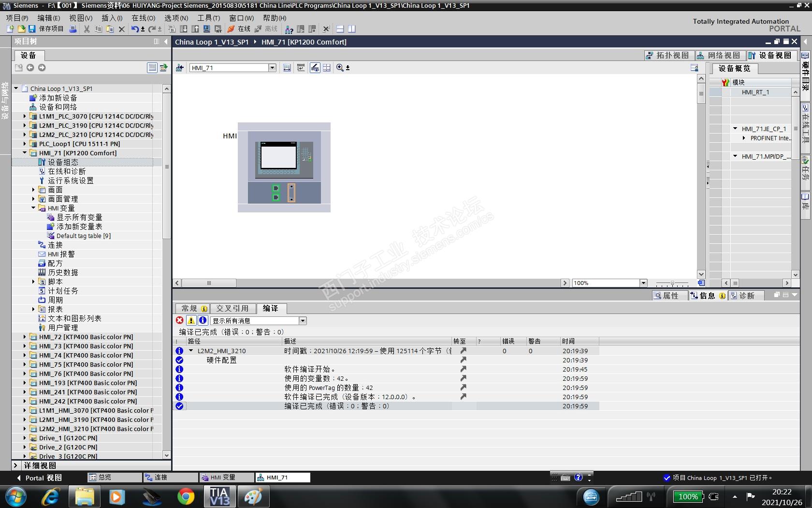
Task: Click the start simulation icon
Action: click(206, 29)
